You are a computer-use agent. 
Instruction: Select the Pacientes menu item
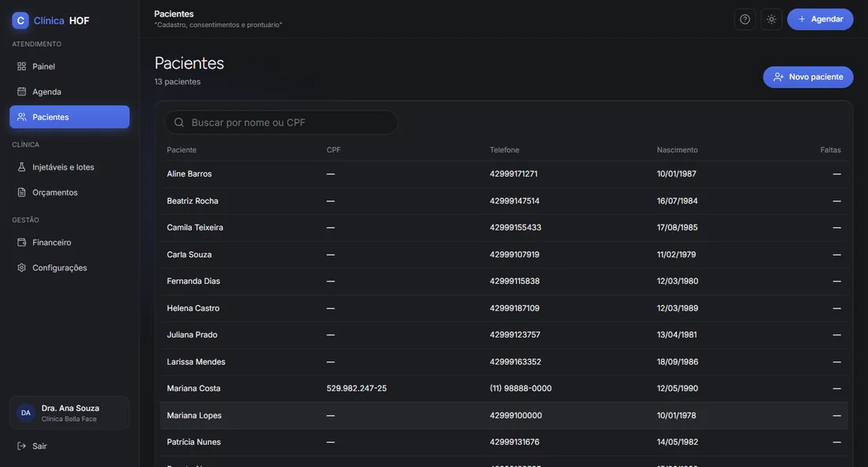pos(69,117)
